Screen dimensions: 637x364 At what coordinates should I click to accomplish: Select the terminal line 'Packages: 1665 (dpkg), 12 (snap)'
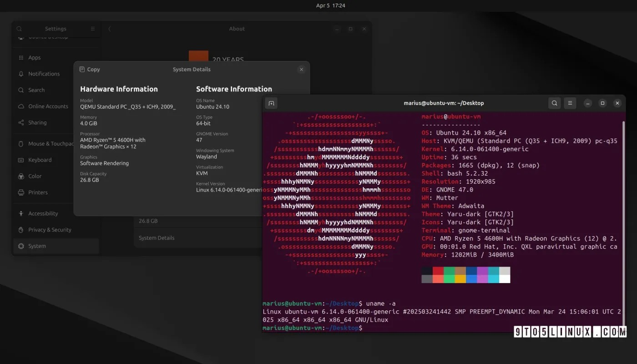tap(480, 165)
